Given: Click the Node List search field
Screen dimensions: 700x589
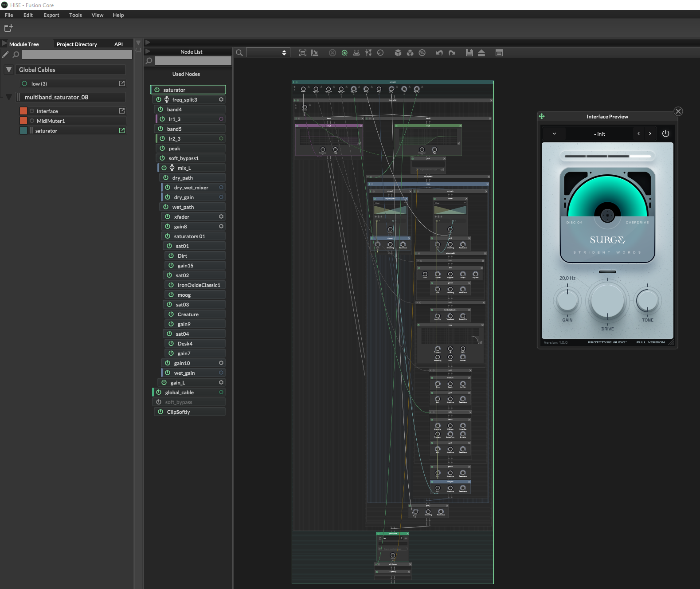Looking at the screenshot, I should click(x=193, y=61).
